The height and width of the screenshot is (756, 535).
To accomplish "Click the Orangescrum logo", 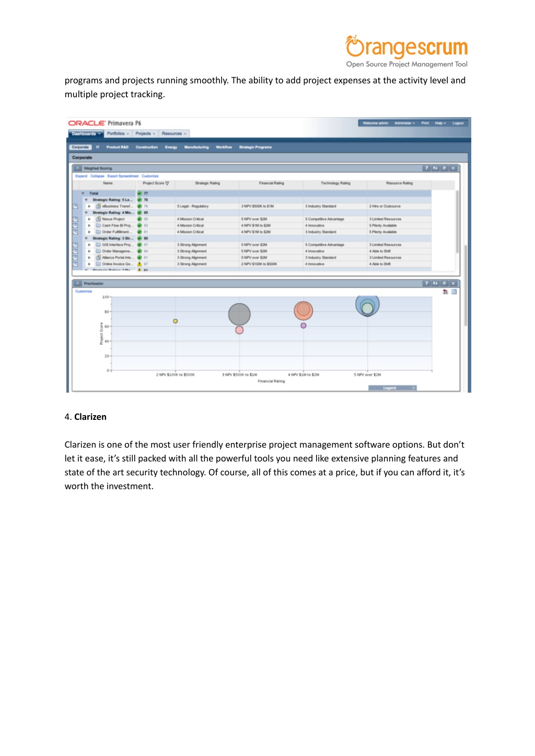I will tap(406, 51).
